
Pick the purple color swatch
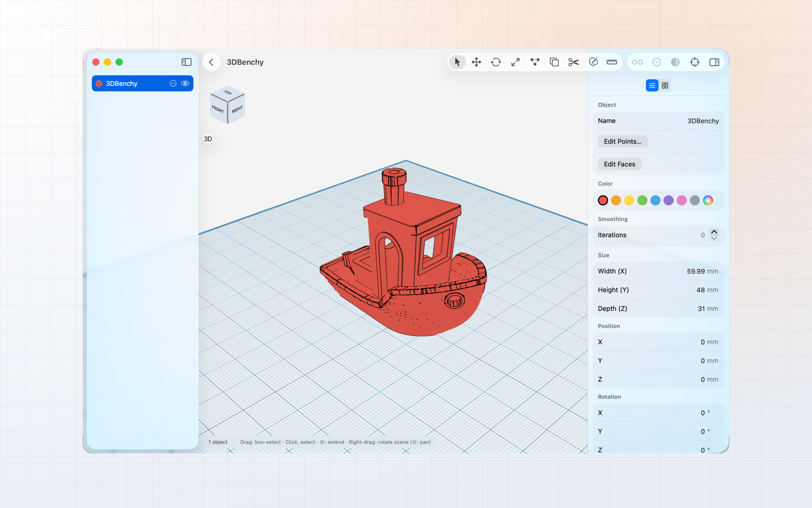tap(668, 201)
